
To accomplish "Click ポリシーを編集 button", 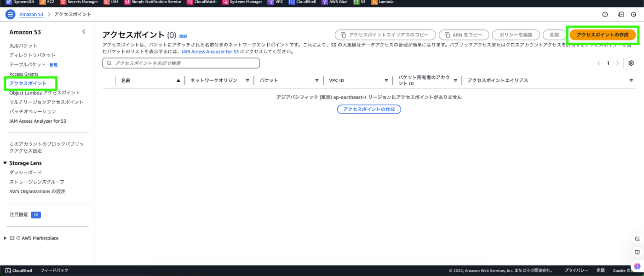I will 516,35.
